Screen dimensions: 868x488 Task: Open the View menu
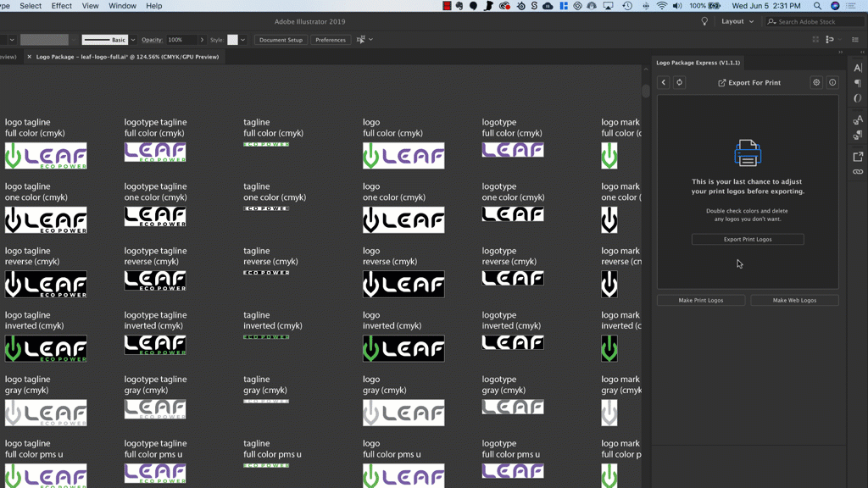coord(90,6)
